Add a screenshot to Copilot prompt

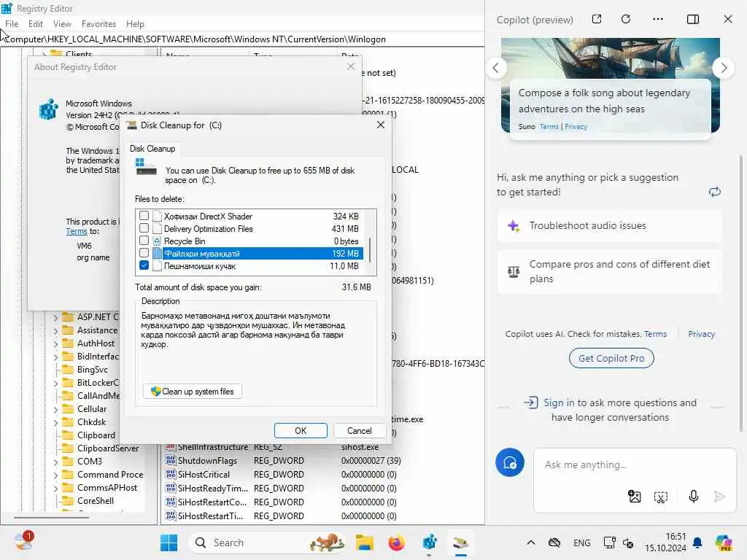[x=661, y=497]
